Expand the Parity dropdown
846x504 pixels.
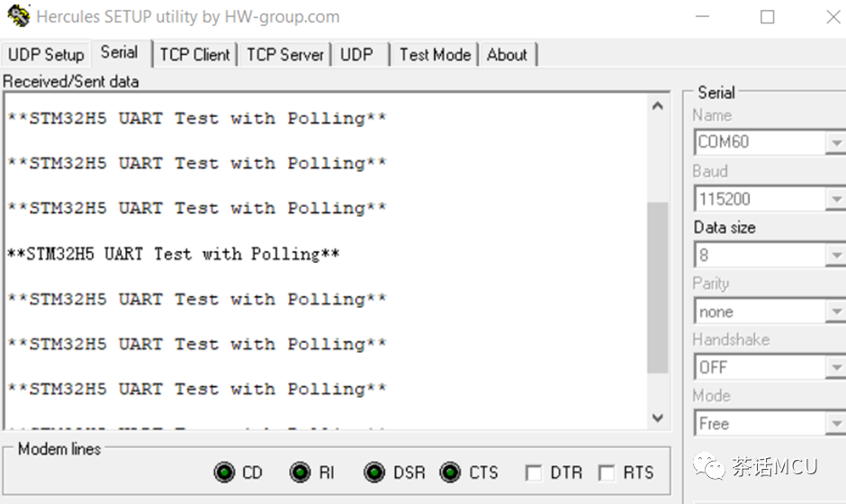pos(836,312)
